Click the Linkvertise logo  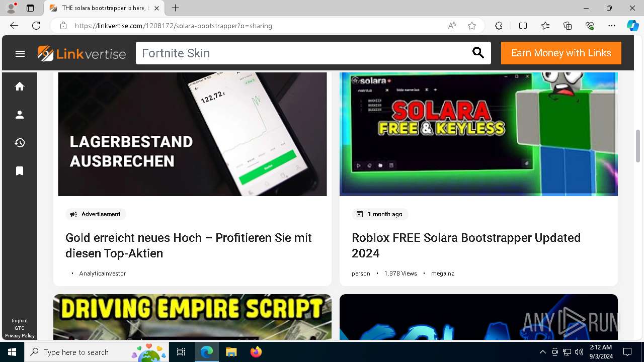pyautogui.click(x=82, y=53)
